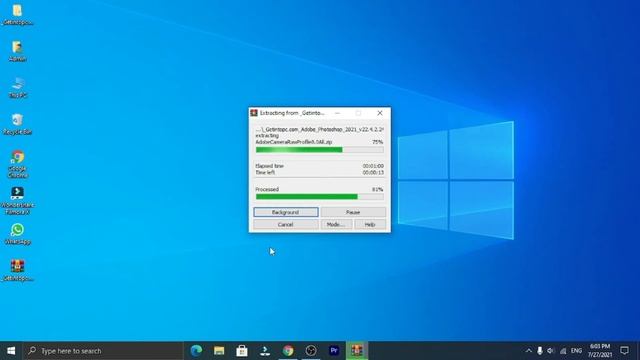Image resolution: width=640 pixels, height=360 pixels.
Task: Open the volume control in tray
Action: point(551,351)
